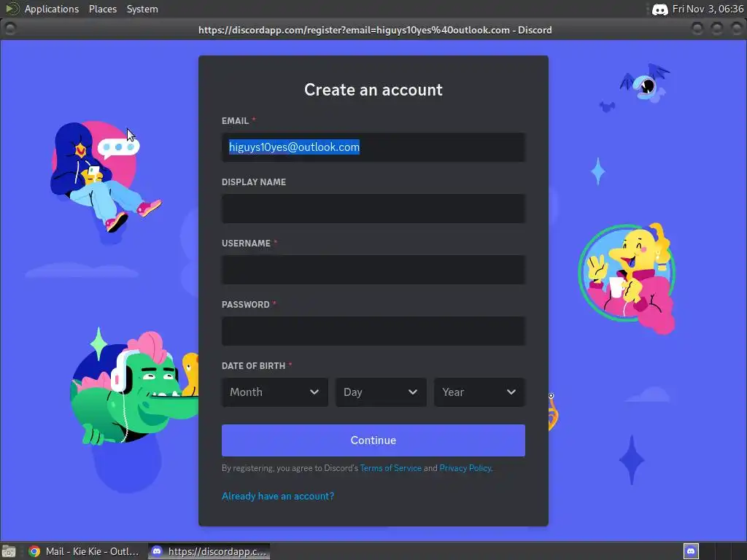
Task: Click the Day dropdown chevron arrow
Action: 413,392
